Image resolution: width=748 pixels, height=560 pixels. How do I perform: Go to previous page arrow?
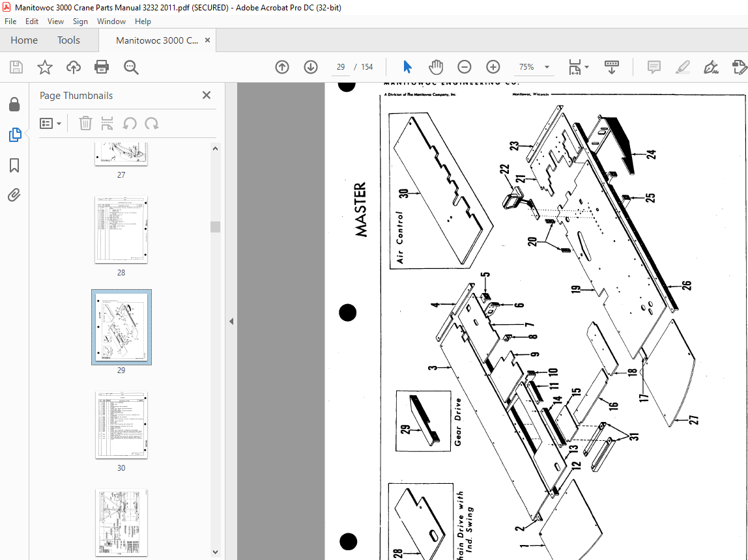pyautogui.click(x=282, y=67)
